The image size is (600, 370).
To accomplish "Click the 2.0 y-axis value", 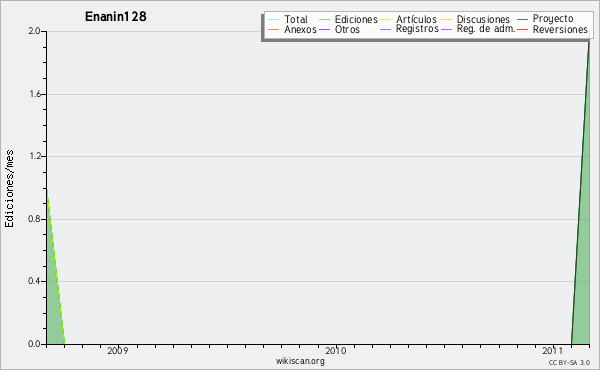I will [x=34, y=31].
